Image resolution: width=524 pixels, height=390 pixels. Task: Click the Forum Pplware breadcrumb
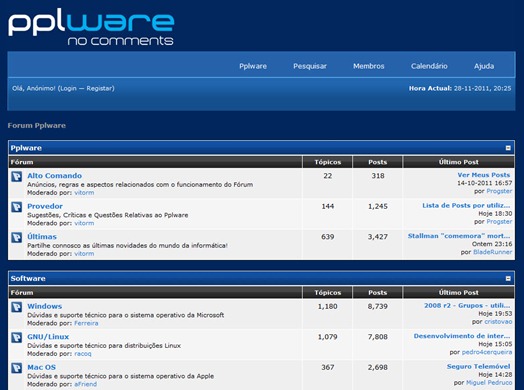(x=37, y=126)
